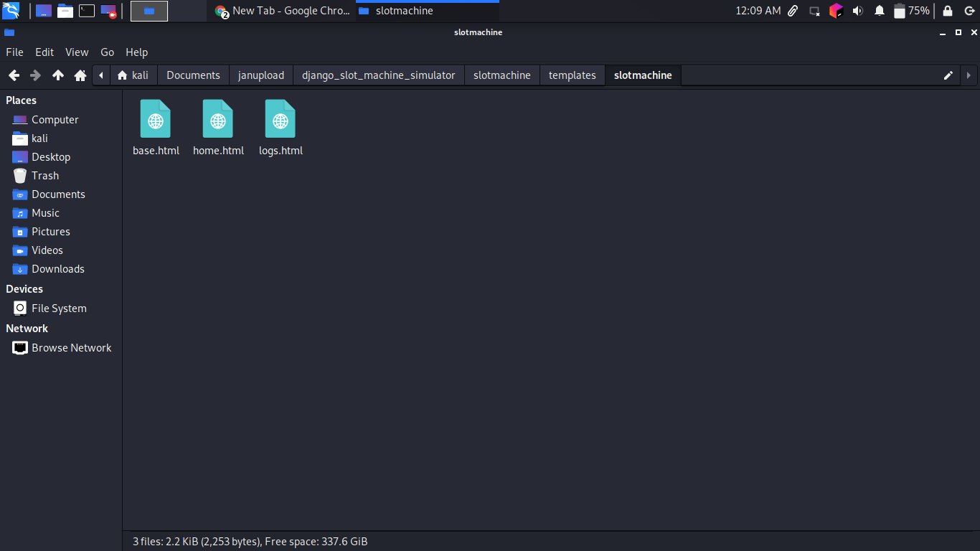Click the volume icon in the system tray
This screenshot has height=551, width=980.
point(858,11)
